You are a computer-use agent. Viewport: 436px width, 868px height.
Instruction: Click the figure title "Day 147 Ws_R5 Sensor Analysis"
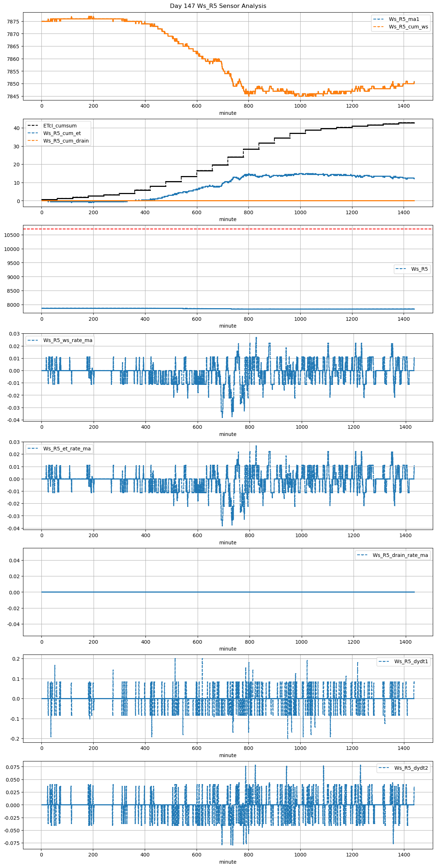tap(218, 6)
